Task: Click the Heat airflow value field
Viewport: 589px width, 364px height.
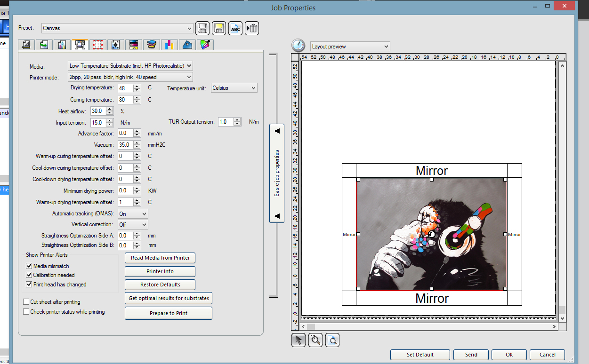Action: pyautogui.click(x=98, y=111)
